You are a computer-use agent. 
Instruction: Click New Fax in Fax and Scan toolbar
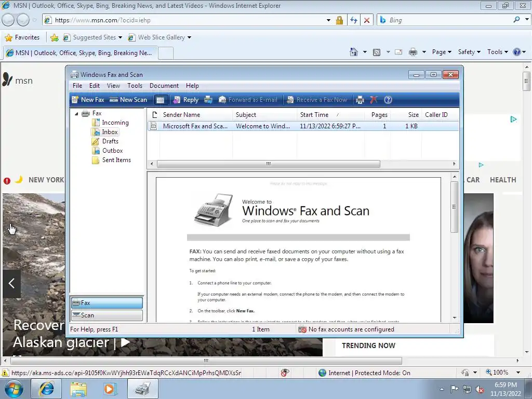coord(88,100)
